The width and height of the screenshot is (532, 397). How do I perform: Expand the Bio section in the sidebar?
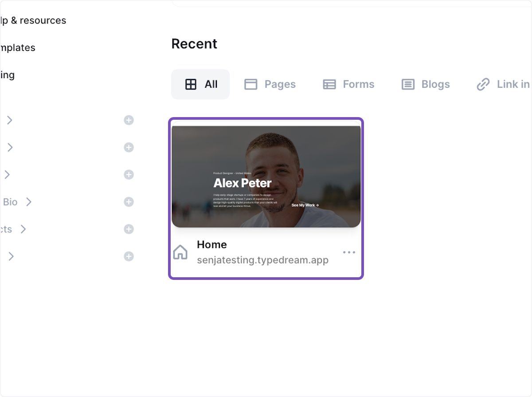tap(29, 202)
